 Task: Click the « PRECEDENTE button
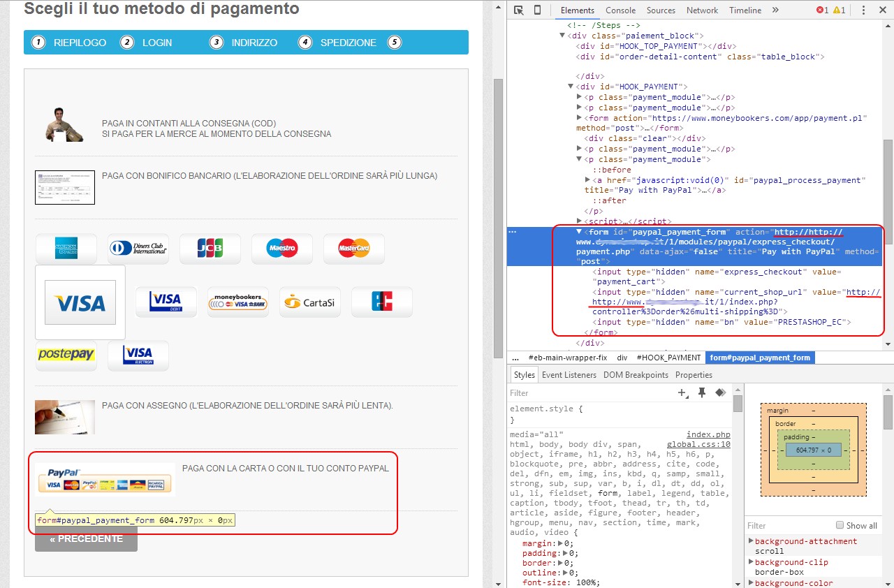click(86, 539)
